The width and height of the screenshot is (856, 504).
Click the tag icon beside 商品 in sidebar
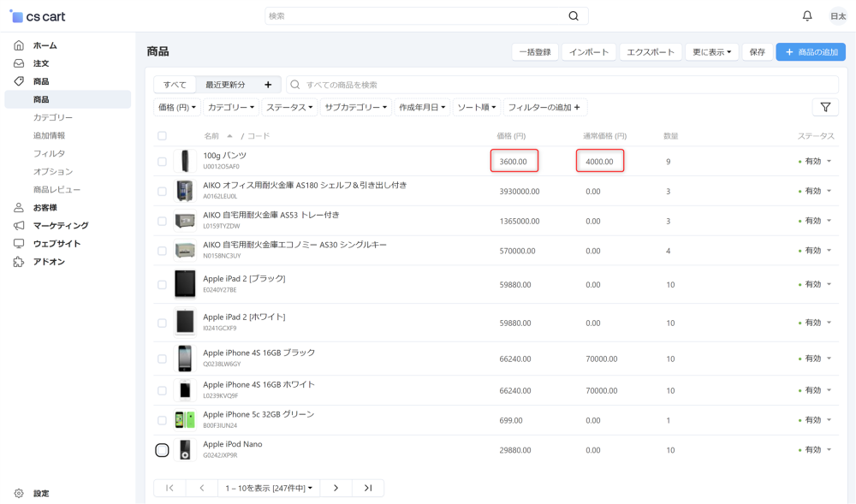point(19,81)
